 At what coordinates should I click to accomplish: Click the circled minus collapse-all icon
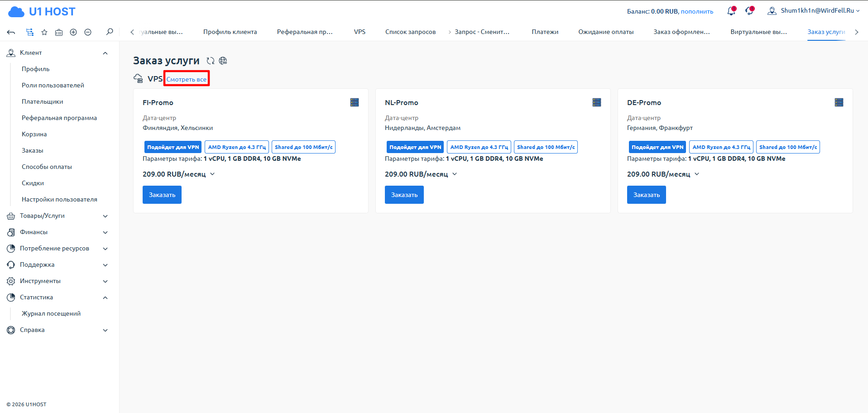88,32
